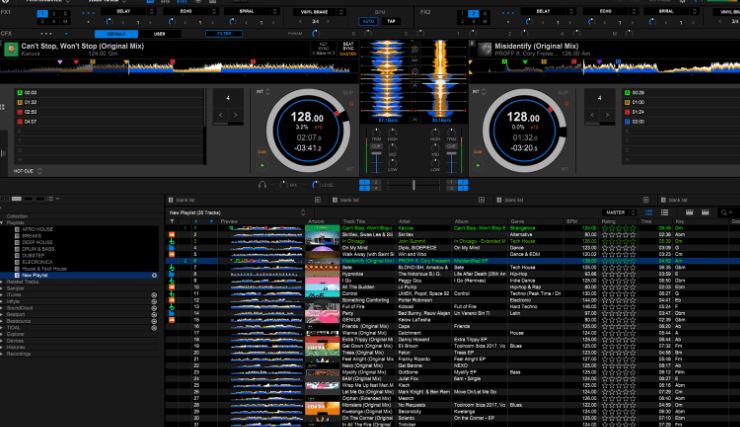Select the Collection tree item
This screenshot has height=427, width=740.
tap(17, 217)
